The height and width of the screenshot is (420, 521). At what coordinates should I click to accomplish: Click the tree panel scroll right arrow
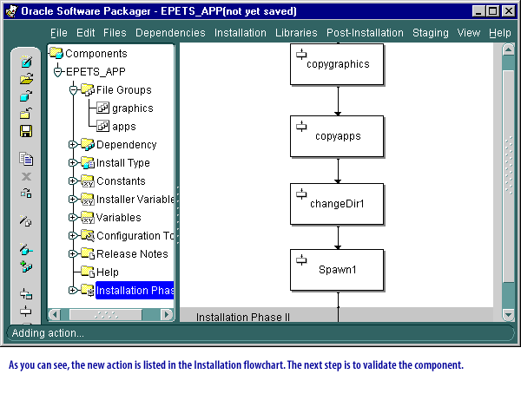167,314
